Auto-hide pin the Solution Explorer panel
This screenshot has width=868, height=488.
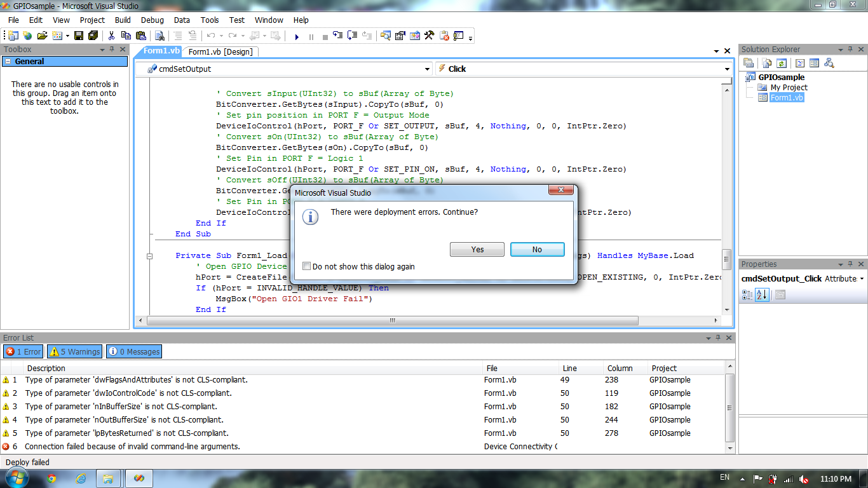(x=850, y=50)
